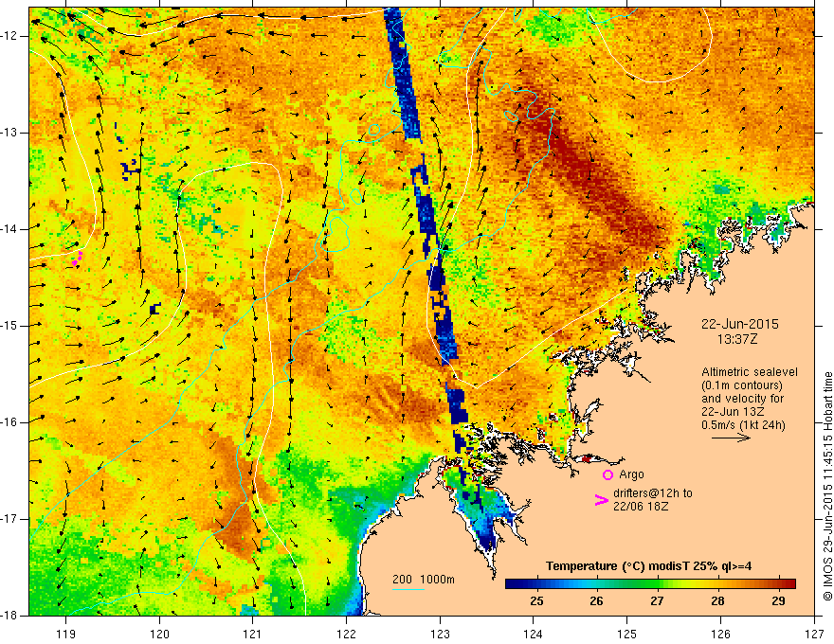Click the 0.5m/s velocity scale arrow
The width and height of the screenshot is (834, 644).
pyautogui.click(x=732, y=438)
